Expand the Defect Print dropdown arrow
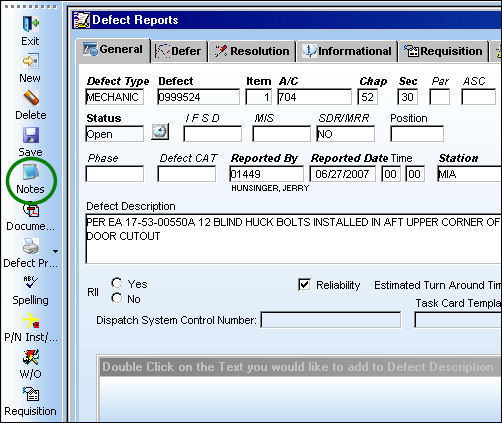 point(55,252)
